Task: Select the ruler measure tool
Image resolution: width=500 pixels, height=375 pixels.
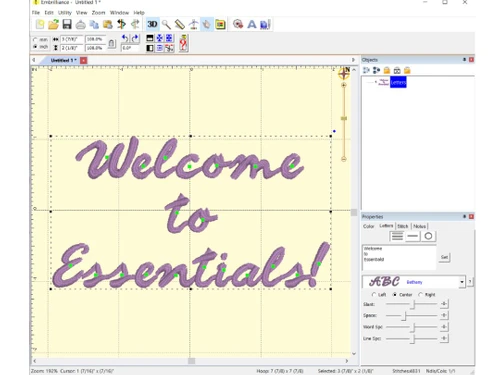Action: tap(180, 24)
